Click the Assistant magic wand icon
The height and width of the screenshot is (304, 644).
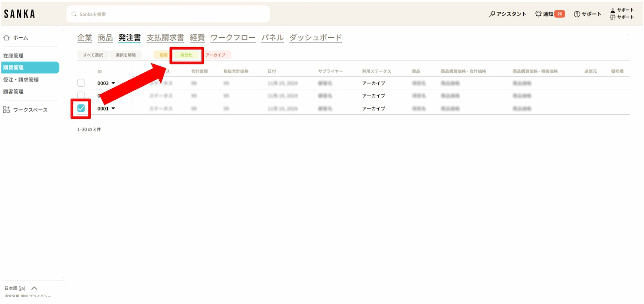click(x=492, y=14)
